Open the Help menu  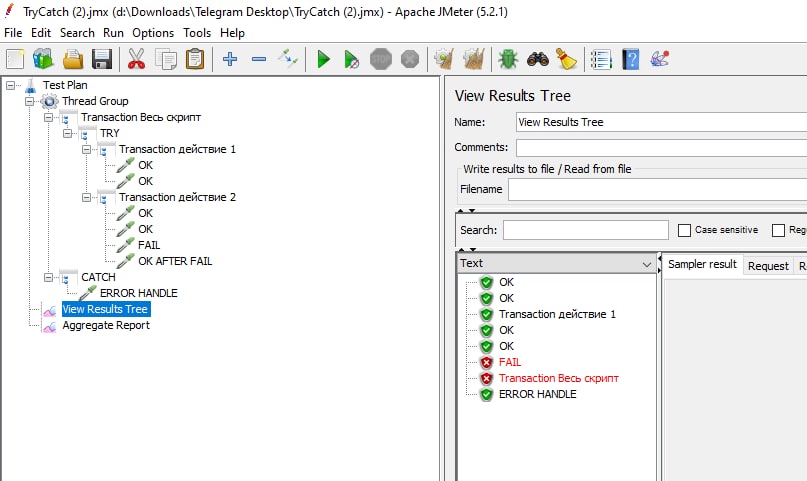pyautogui.click(x=232, y=33)
